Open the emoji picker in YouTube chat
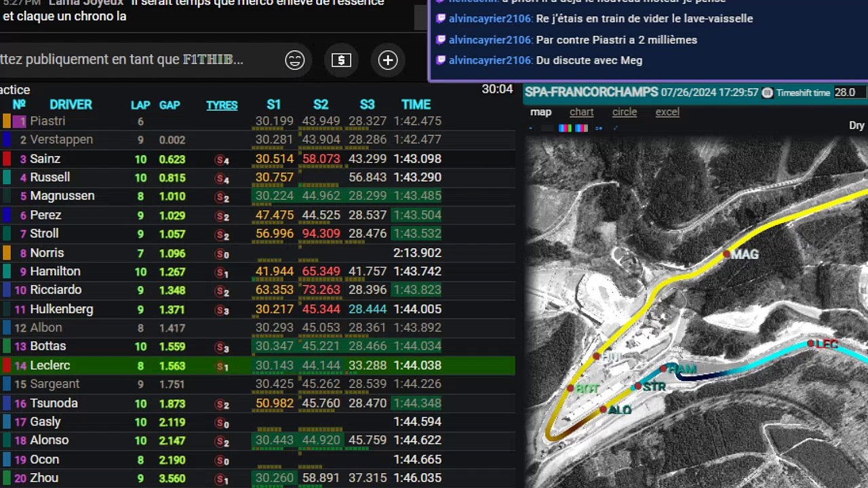Viewport: 868px width, 488px height. (x=295, y=60)
